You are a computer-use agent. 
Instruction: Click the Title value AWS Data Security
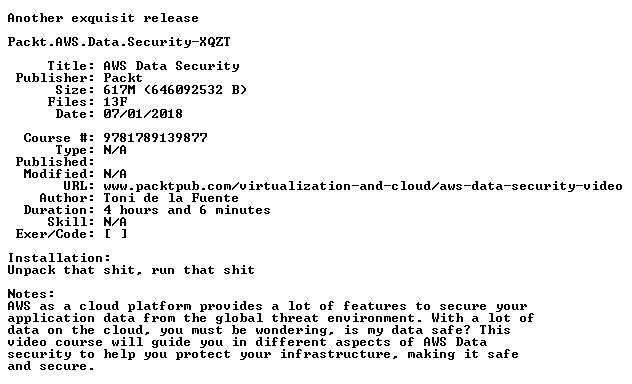(x=171, y=66)
